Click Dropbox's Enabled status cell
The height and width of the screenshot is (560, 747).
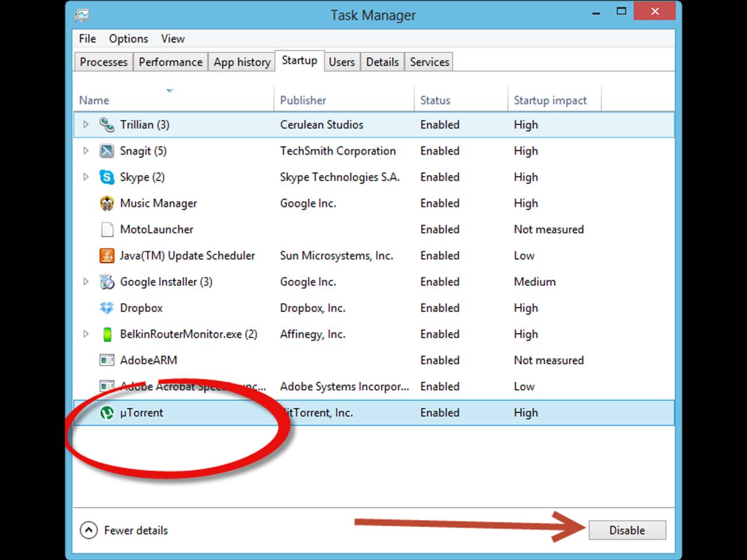pos(440,307)
